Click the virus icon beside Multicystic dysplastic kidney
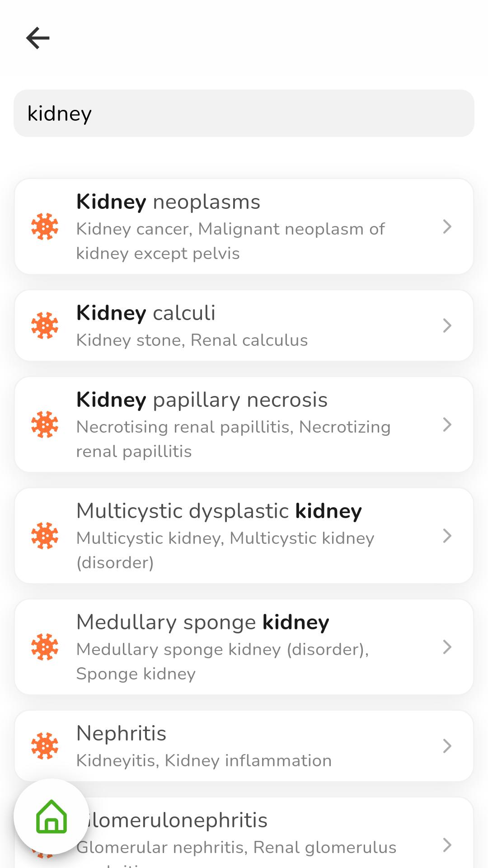 45,536
